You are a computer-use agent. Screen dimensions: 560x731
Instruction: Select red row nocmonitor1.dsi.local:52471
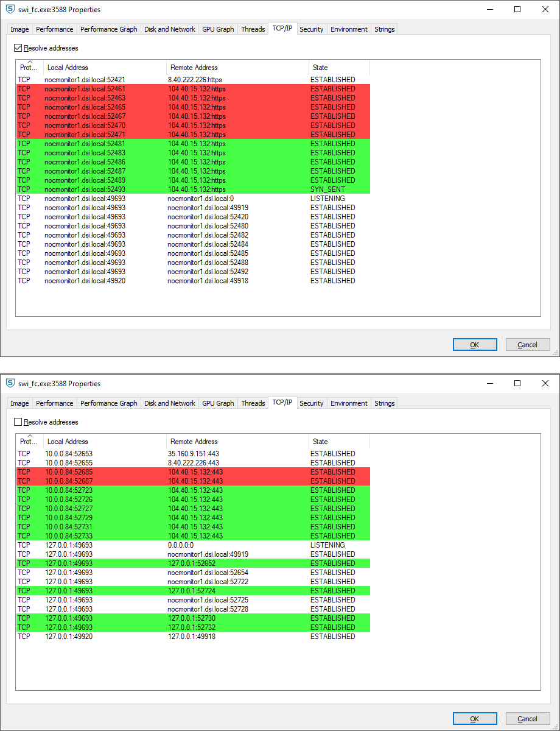point(193,135)
